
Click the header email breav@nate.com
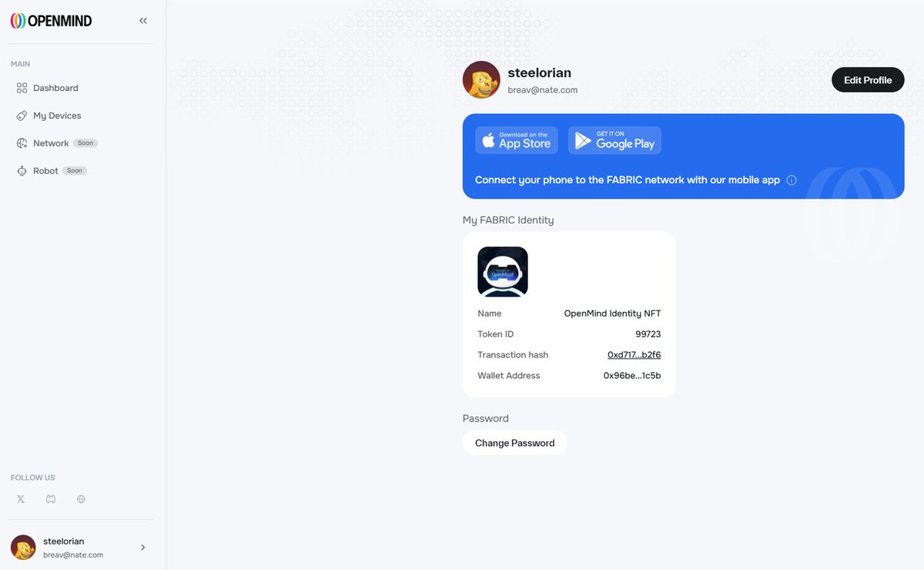point(543,90)
